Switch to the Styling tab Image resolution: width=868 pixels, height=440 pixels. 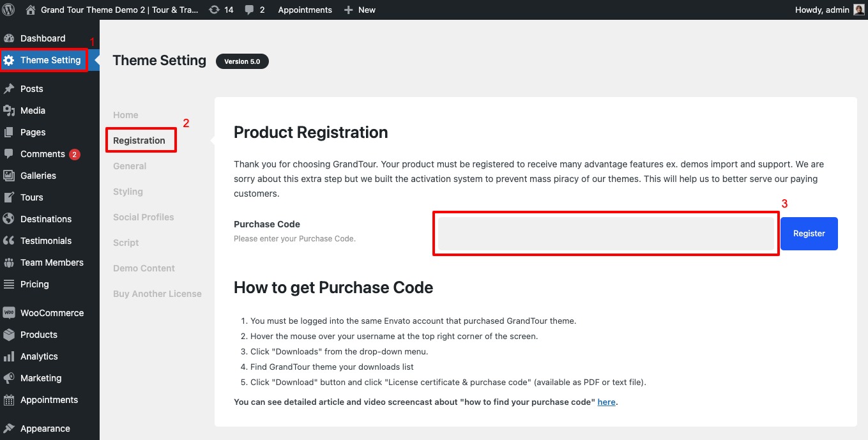128,192
